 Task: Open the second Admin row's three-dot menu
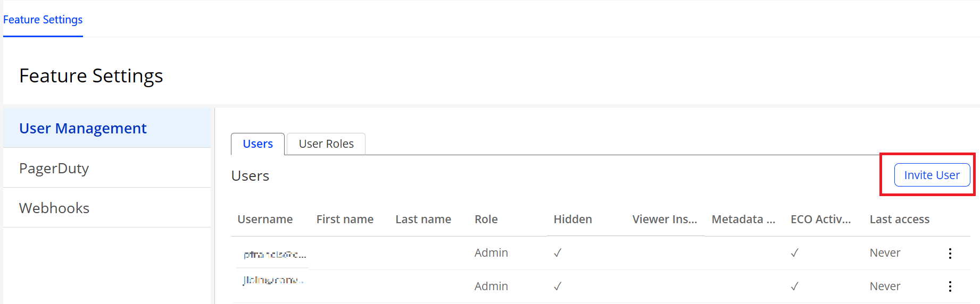[950, 286]
